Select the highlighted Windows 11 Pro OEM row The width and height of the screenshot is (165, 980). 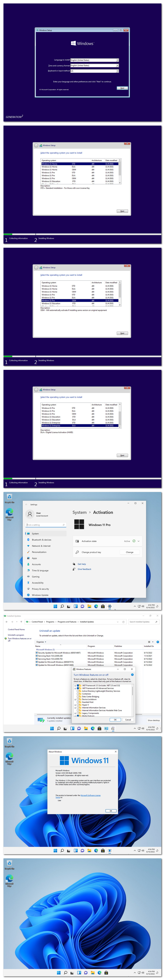80,301
